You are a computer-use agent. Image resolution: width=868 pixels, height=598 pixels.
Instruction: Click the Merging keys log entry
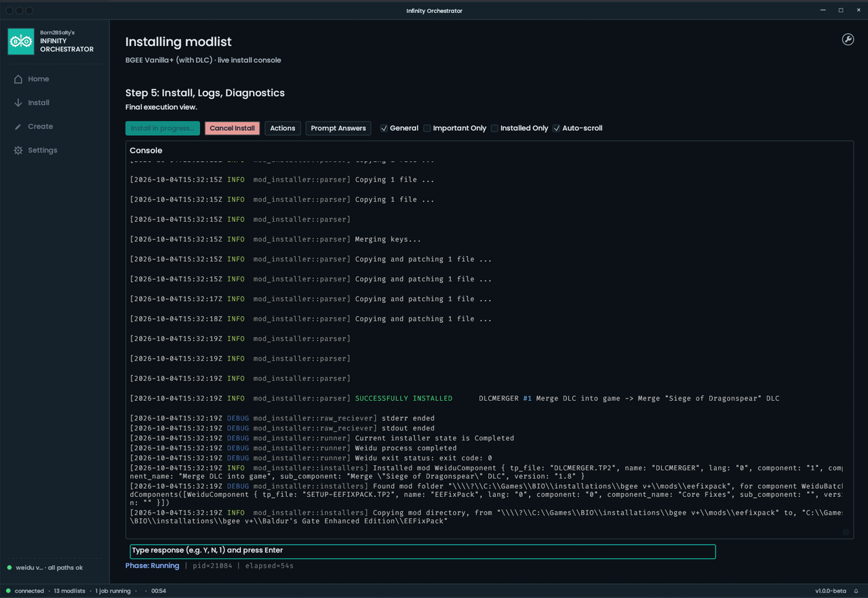pyautogui.click(x=275, y=239)
